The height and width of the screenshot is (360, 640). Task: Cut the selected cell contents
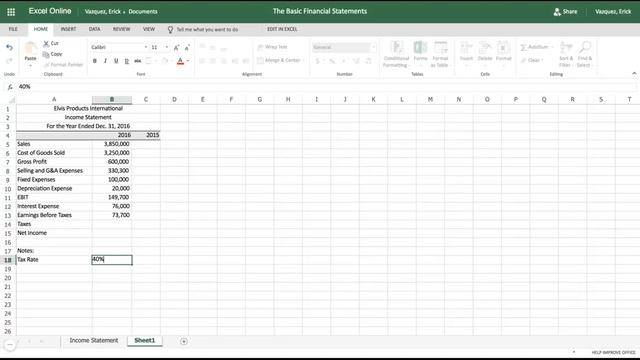pyautogui.click(x=51, y=43)
